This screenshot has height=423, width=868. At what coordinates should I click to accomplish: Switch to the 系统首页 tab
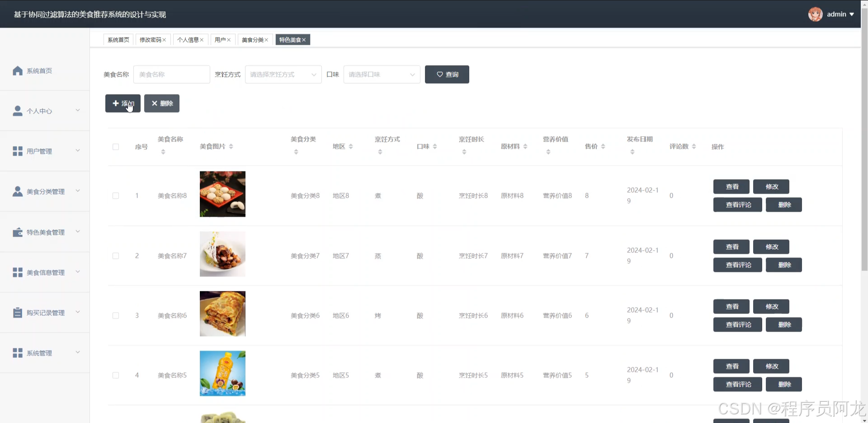118,40
